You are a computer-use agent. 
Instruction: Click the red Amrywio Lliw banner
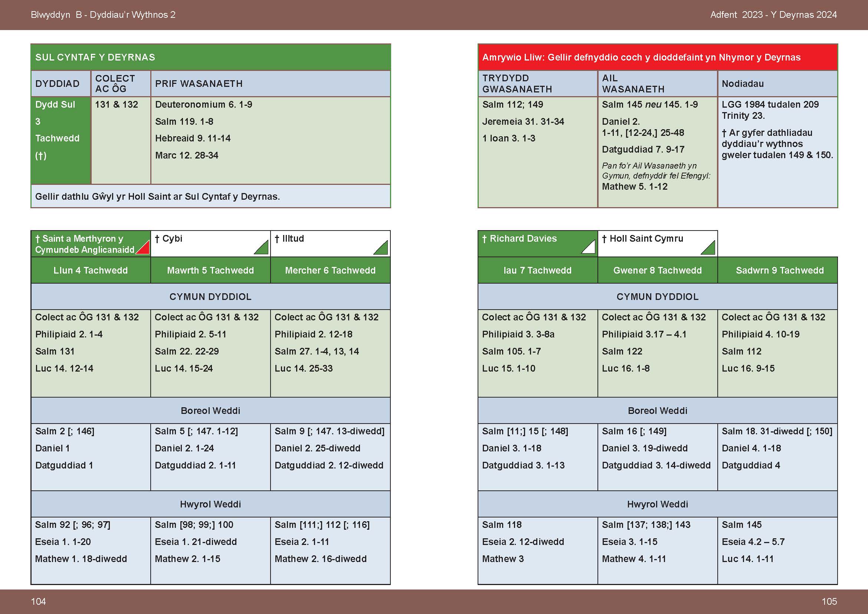pos(658,57)
